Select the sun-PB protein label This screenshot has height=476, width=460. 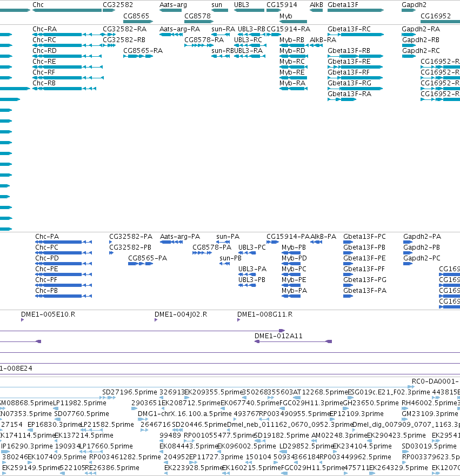(x=230, y=258)
